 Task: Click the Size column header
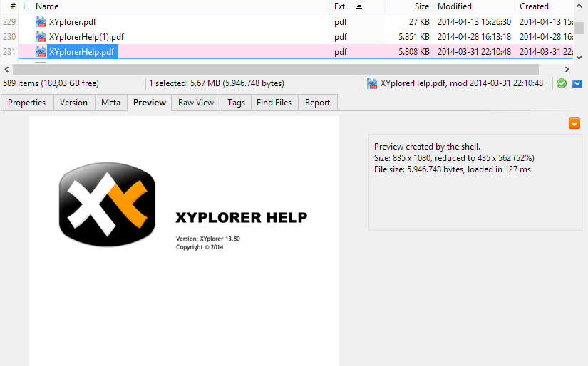[422, 6]
